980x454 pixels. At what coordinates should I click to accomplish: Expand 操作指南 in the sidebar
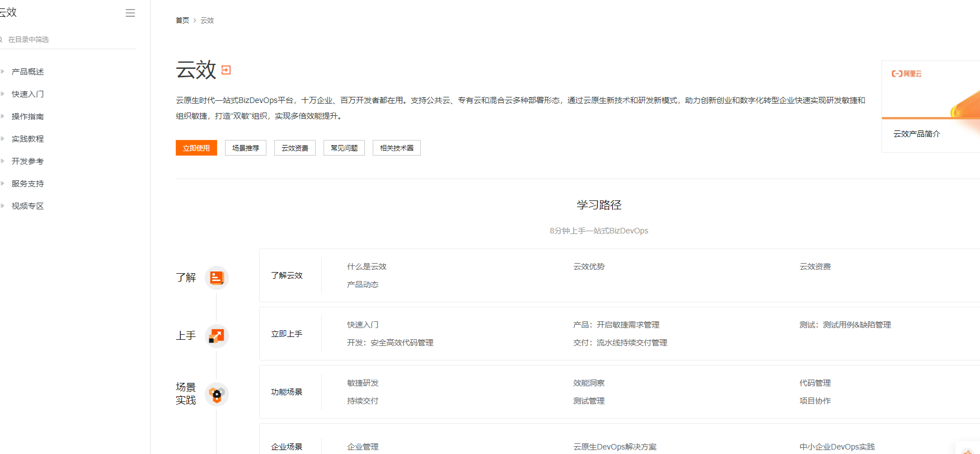pos(27,116)
